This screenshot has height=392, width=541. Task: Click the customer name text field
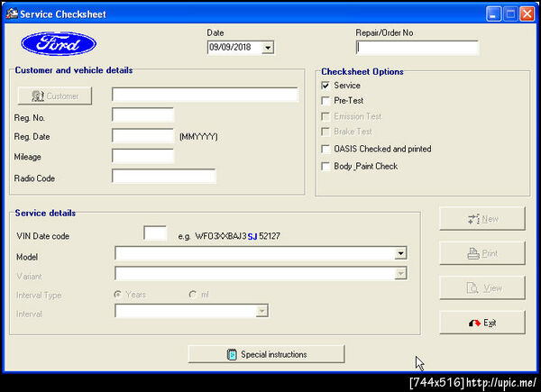(205, 95)
